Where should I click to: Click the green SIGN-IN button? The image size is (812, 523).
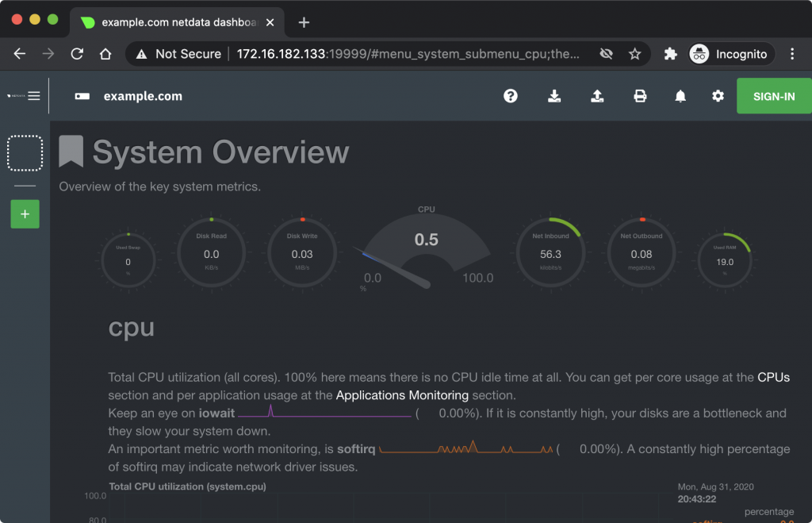pyautogui.click(x=773, y=96)
